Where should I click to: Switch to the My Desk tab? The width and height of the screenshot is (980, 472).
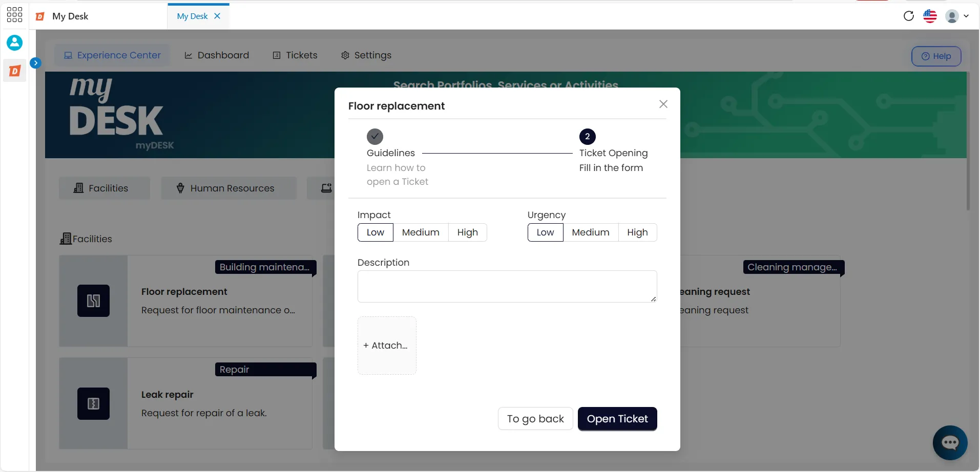pyautogui.click(x=192, y=16)
